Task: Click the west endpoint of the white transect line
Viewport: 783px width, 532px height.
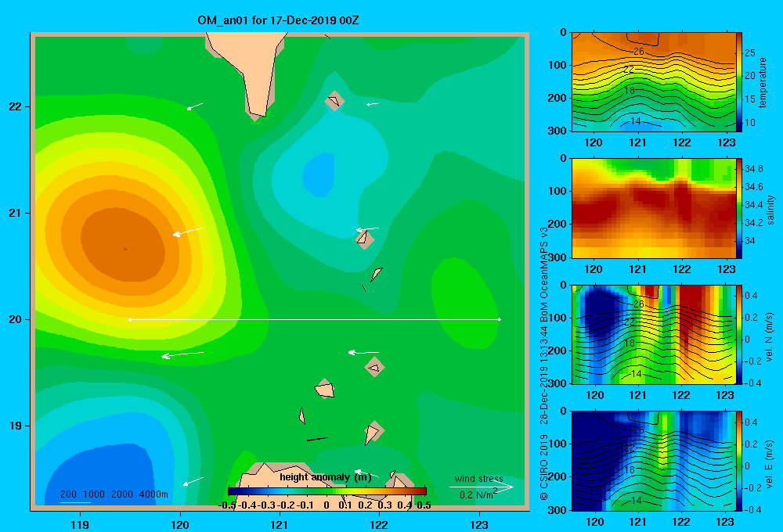Action: click(x=130, y=319)
